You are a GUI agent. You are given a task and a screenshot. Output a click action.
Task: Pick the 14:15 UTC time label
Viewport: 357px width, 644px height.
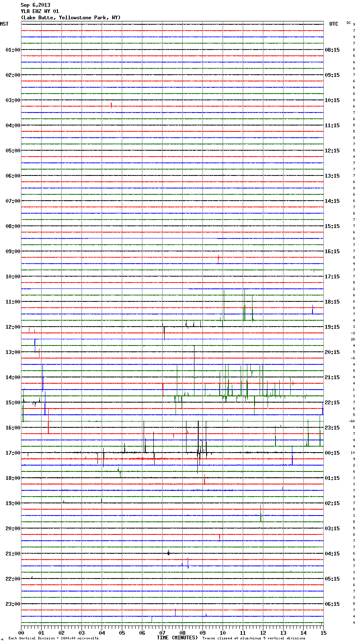tap(332, 201)
